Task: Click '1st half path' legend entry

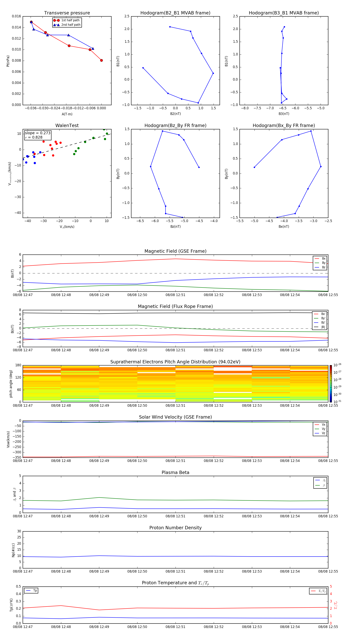Action: point(66,20)
